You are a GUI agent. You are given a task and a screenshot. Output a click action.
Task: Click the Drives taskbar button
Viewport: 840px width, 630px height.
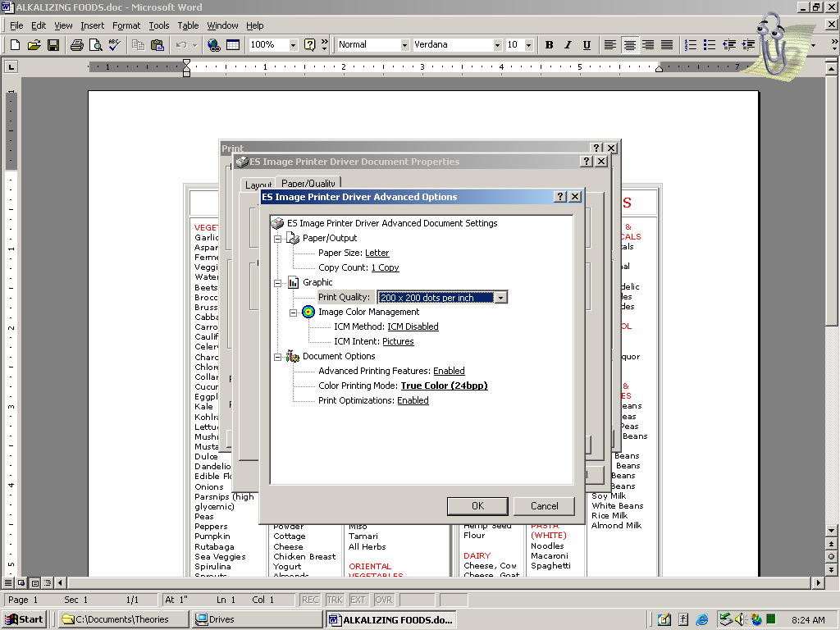[x=257, y=619]
